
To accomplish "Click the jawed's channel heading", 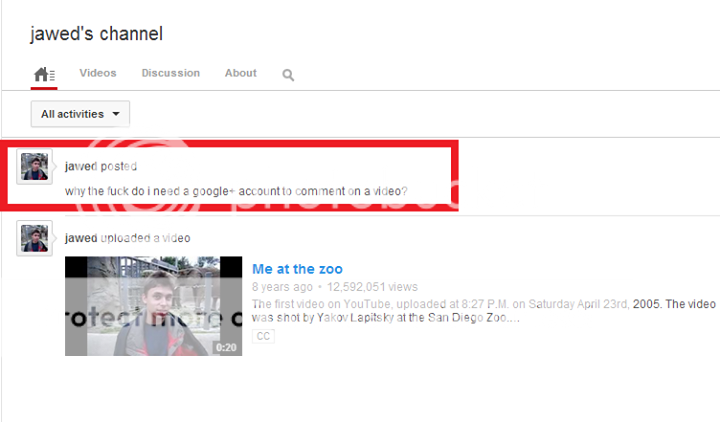I will 96,34.
